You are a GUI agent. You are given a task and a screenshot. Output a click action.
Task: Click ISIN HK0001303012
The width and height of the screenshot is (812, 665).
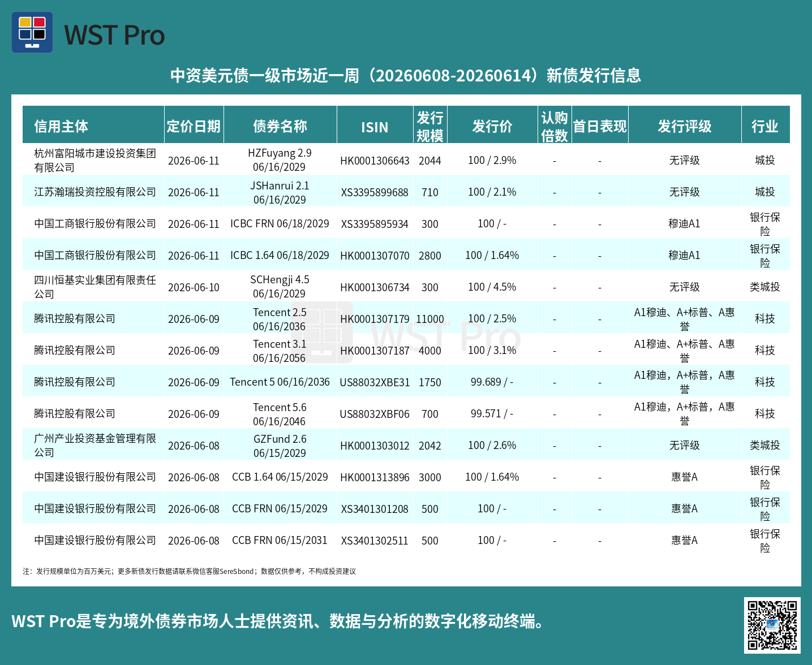[375, 446]
